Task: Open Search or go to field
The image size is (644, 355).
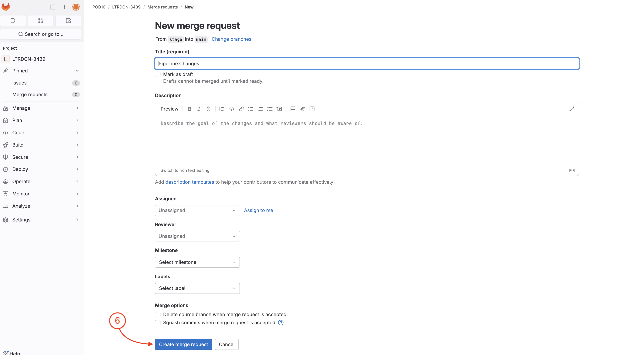Action: coord(41,34)
